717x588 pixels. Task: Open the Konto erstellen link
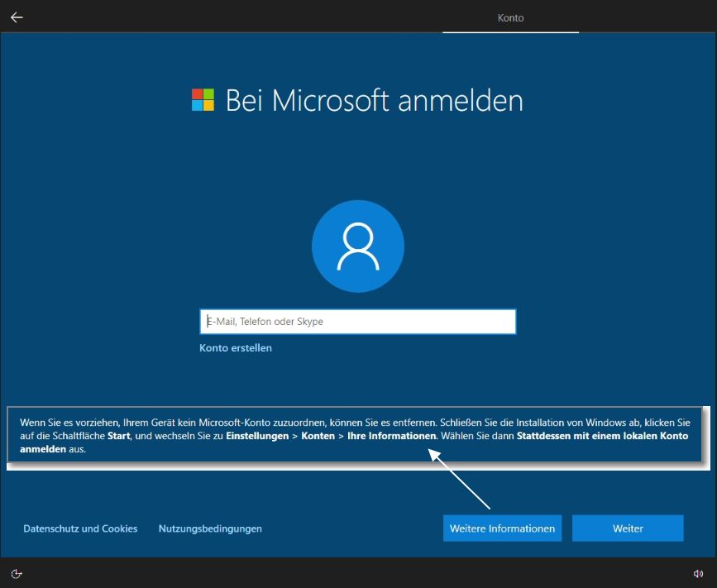point(236,348)
